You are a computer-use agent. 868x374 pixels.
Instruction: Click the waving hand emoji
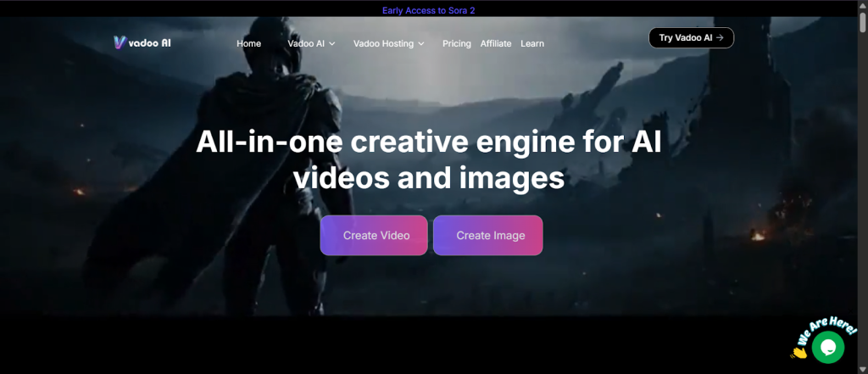(x=798, y=351)
